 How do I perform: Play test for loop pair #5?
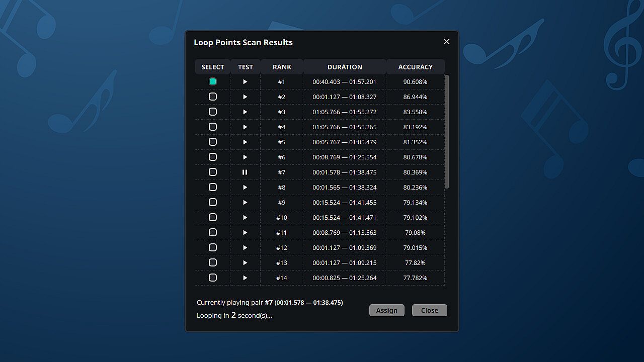[245, 142]
